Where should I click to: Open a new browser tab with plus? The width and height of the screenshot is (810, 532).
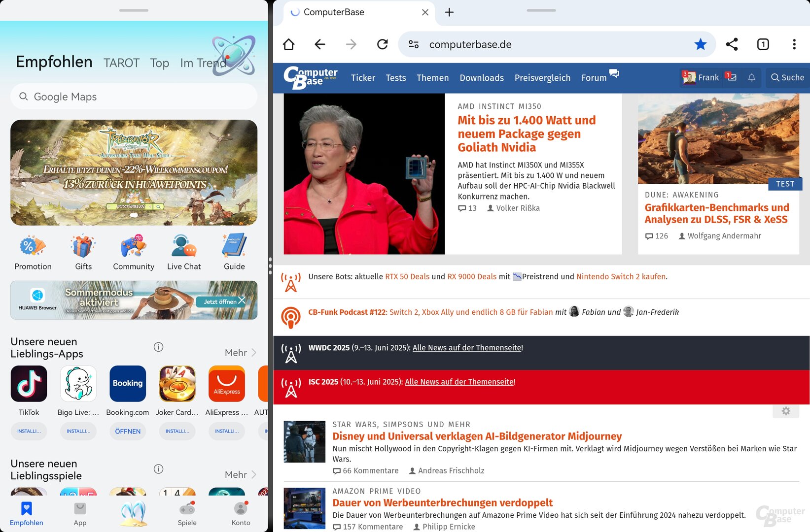[x=449, y=12]
